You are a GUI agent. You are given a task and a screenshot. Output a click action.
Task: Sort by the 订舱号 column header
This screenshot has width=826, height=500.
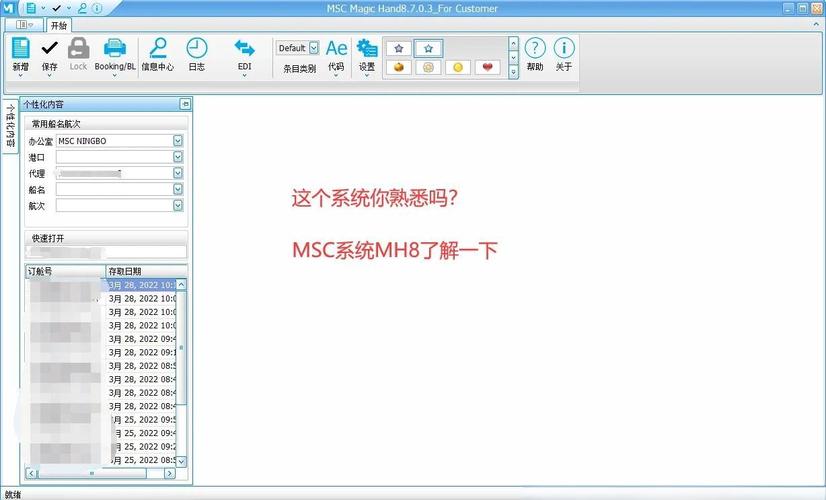click(65, 271)
